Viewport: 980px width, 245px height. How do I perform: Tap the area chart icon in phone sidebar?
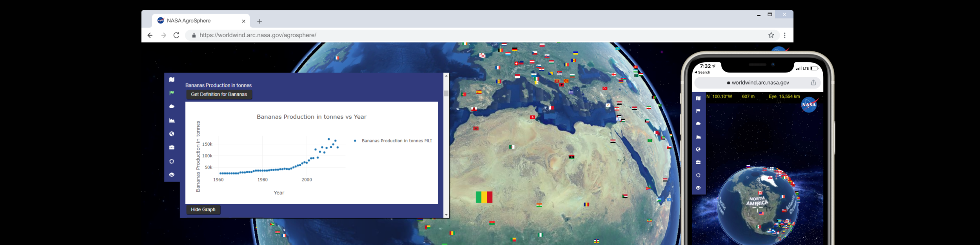(x=698, y=137)
